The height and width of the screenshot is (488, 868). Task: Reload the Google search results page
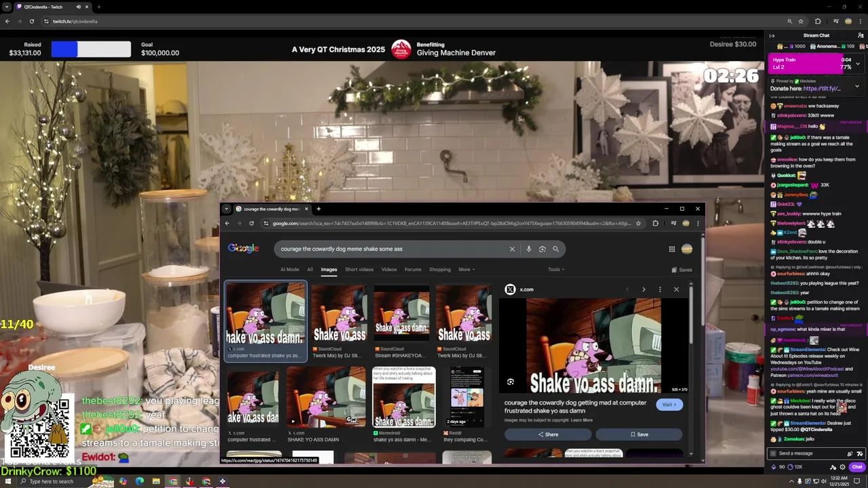[252, 223]
